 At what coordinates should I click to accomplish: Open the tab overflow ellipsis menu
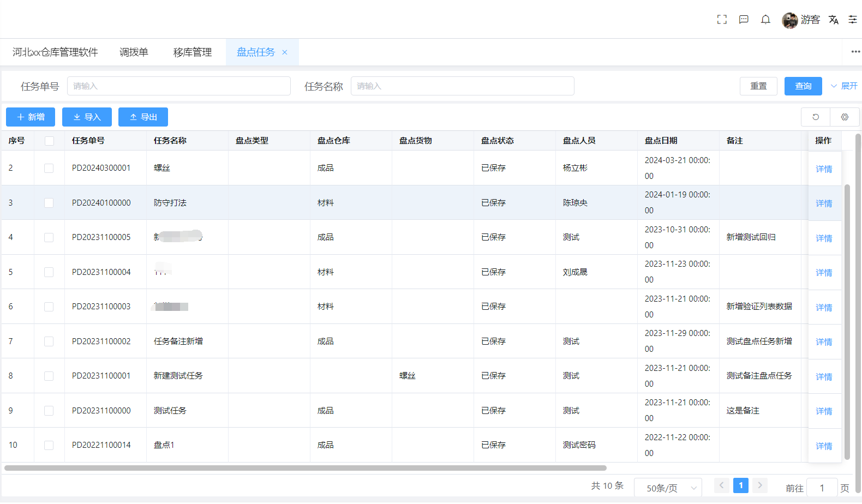(x=855, y=52)
